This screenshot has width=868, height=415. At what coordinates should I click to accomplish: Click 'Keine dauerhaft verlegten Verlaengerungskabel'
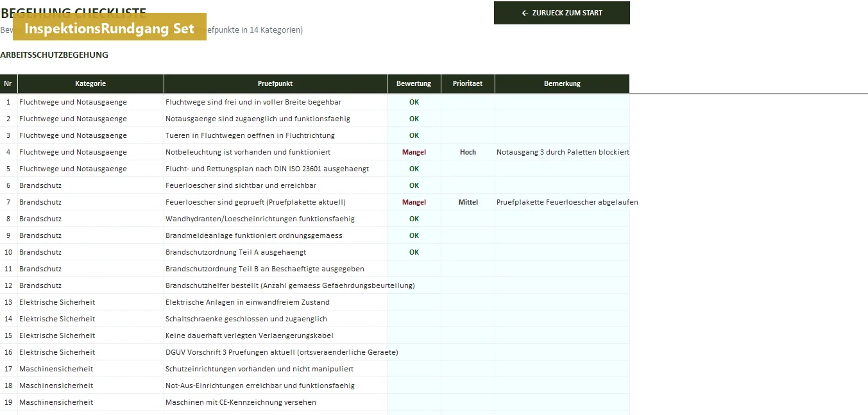click(x=250, y=335)
